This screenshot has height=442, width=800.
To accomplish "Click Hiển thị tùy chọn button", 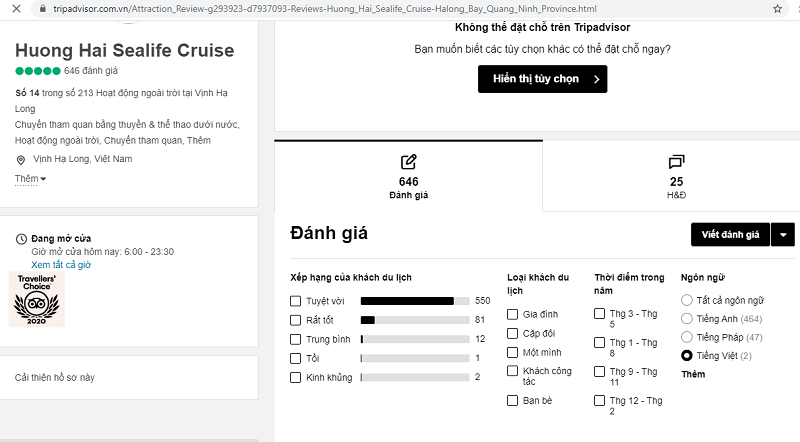I will pyautogui.click(x=542, y=79).
